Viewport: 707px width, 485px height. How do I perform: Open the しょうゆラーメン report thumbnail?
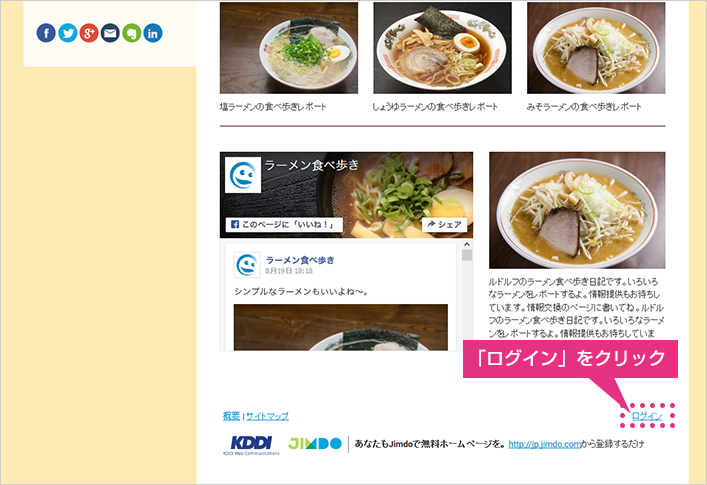tap(442, 48)
